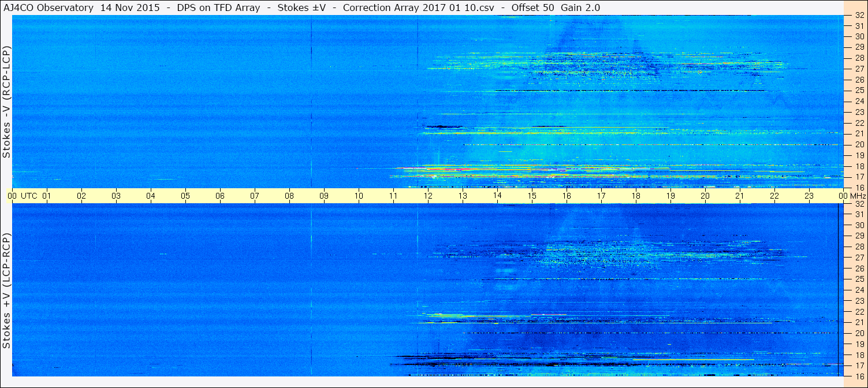Pick the 18 hour label on UTC axis
The image size is (868, 388).
click(x=636, y=196)
